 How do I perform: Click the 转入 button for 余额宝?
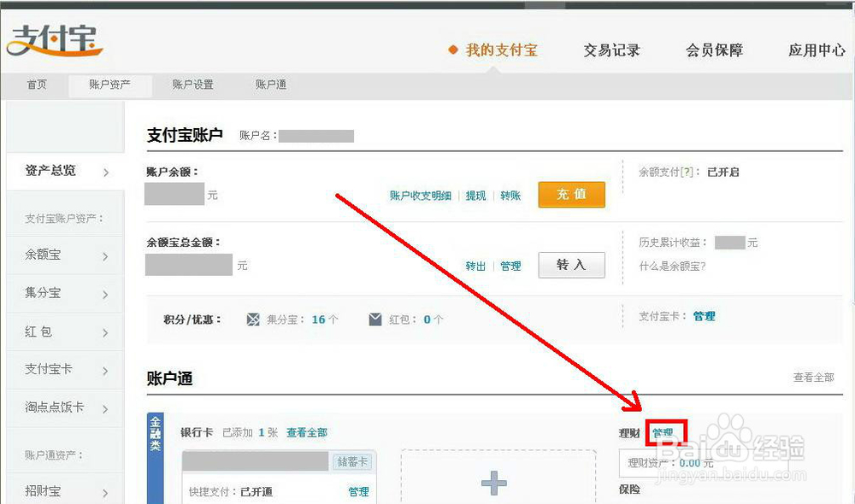[x=571, y=265]
